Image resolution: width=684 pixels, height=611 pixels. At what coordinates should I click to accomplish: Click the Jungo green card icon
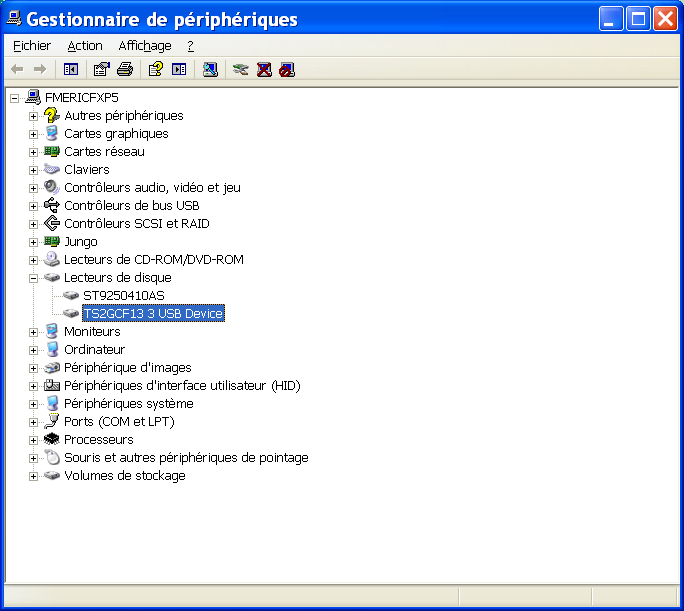[x=52, y=242]
